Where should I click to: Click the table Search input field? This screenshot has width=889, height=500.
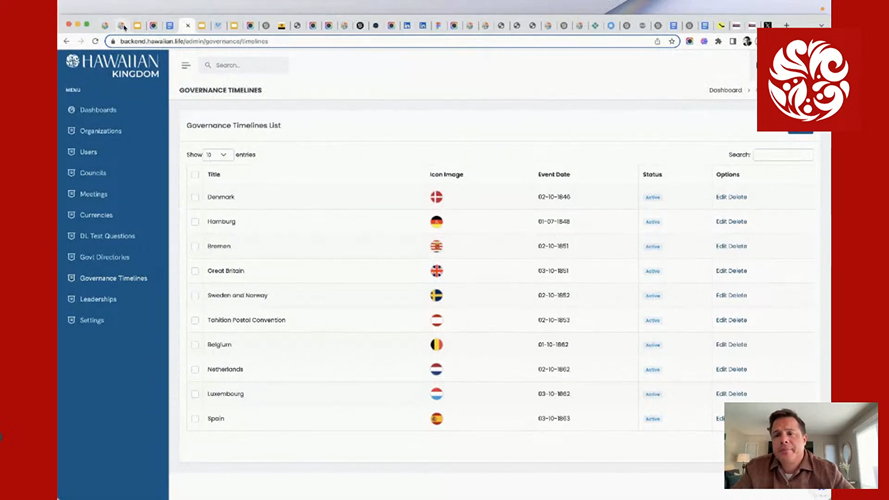[783, 155]
